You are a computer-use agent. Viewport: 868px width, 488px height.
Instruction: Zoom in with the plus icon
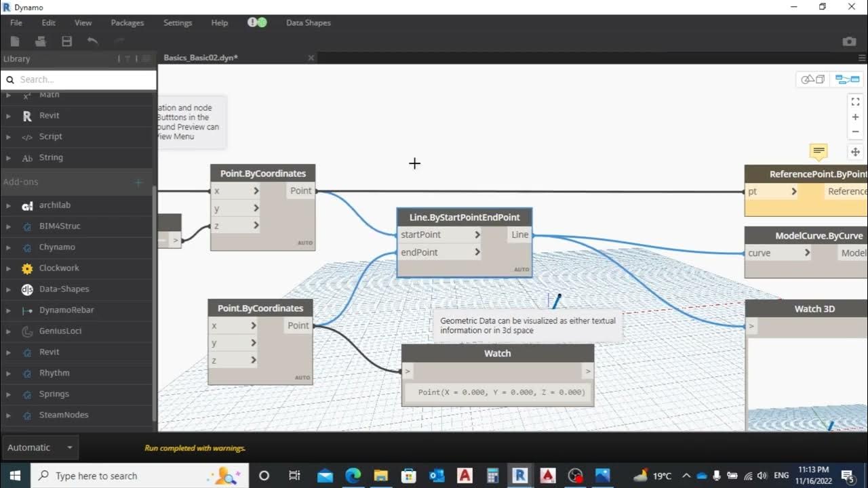tap(855, 117)
